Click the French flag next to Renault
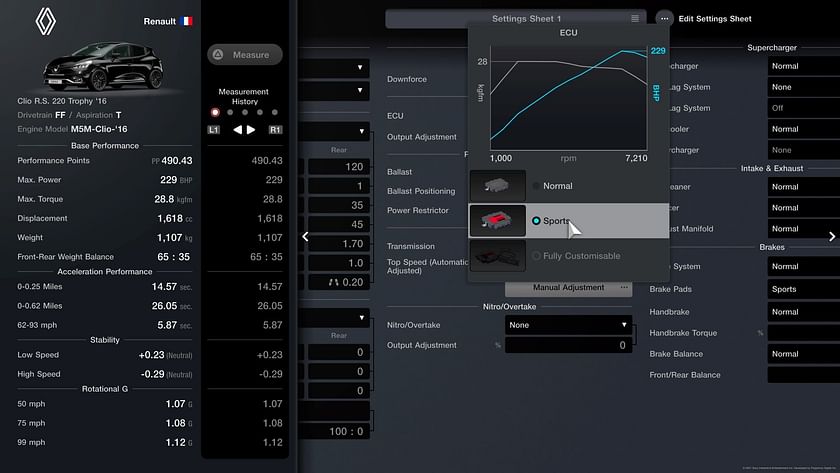This screenshot has width=840, height=473. click(x=186, y=21)
